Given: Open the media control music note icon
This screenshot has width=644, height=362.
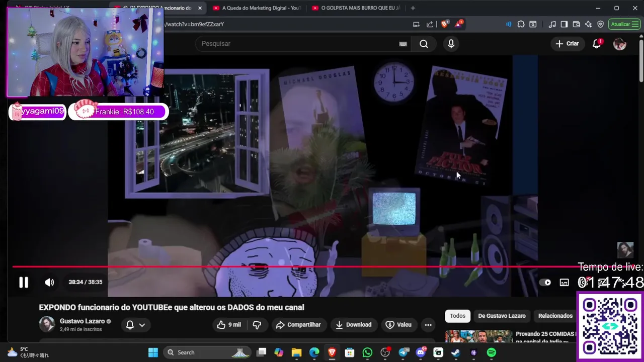Looking at the screenshot, I should point(552,24).
